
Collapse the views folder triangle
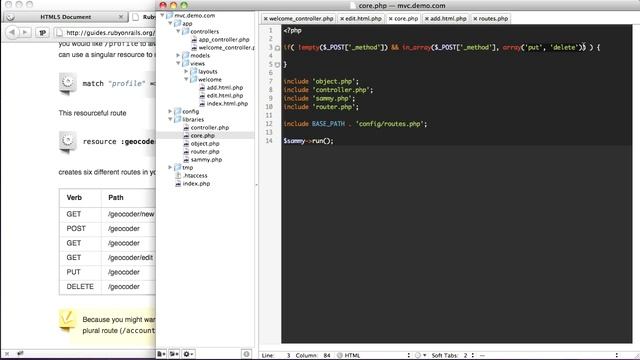click(178, 64)
